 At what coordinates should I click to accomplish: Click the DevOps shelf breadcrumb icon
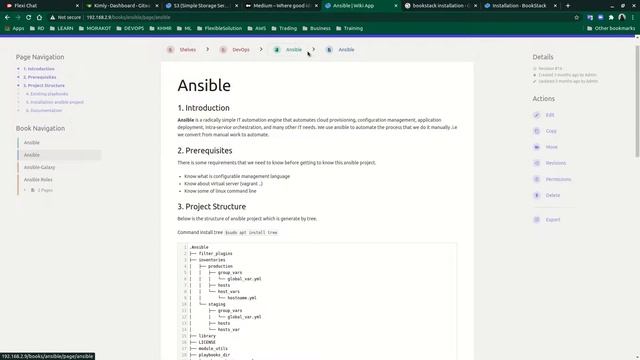click(223, 50)
